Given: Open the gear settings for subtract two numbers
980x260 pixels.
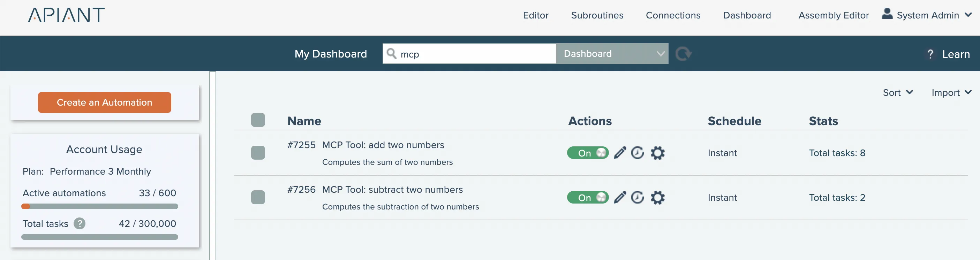Looking at the screenshot, I should click(657, 197).
